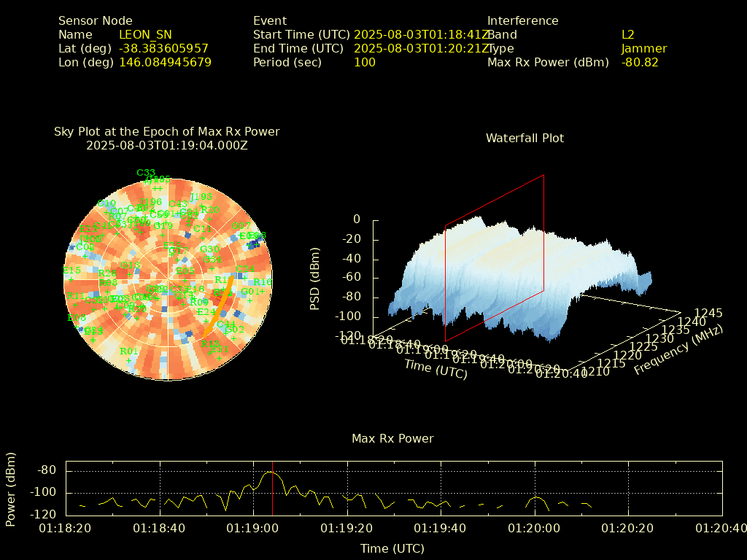This screenshot has height=560, width=747.
Task: Select the Max Rx Power value -80.82
Action: click(639, 62)
